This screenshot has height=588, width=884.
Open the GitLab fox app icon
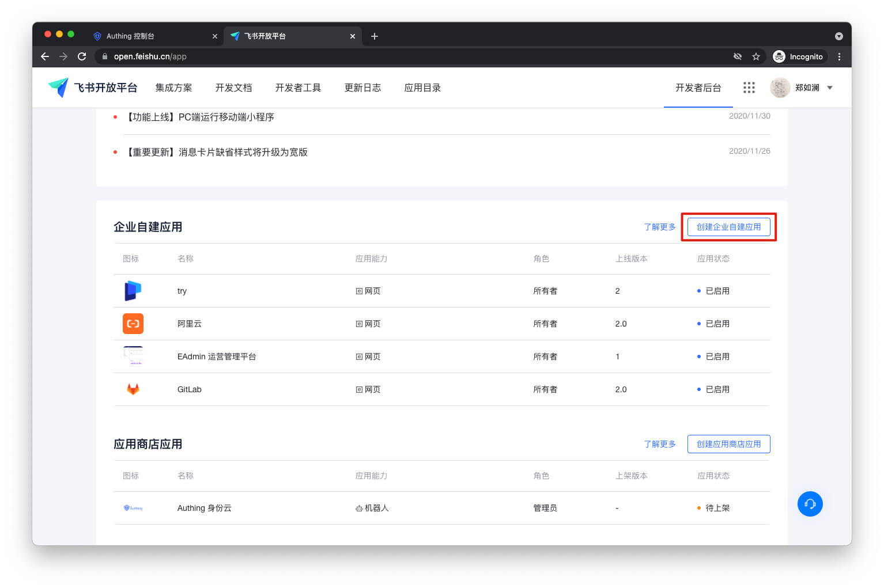click(x=133, y=389)
